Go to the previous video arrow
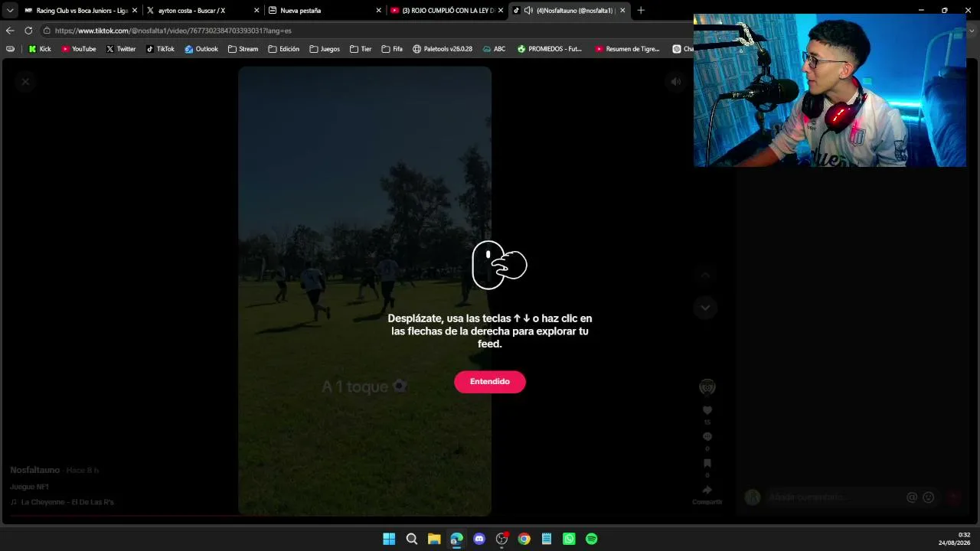980x551 pixels. pos(706,275)
